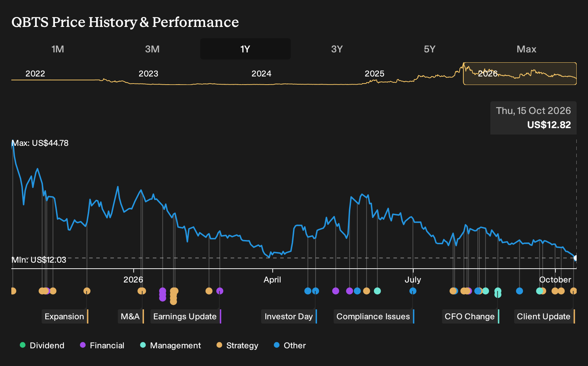Click the 2025 label on overview timeline

pos(374,74)
